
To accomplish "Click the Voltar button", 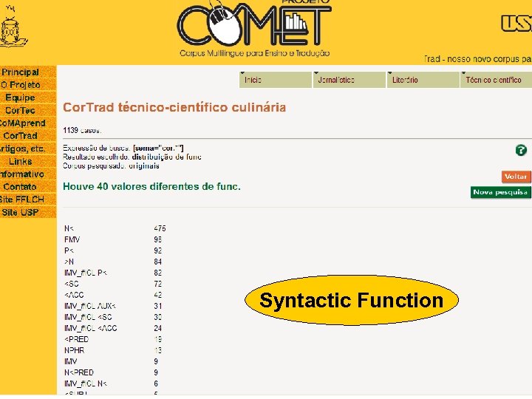I will point(516,177).
